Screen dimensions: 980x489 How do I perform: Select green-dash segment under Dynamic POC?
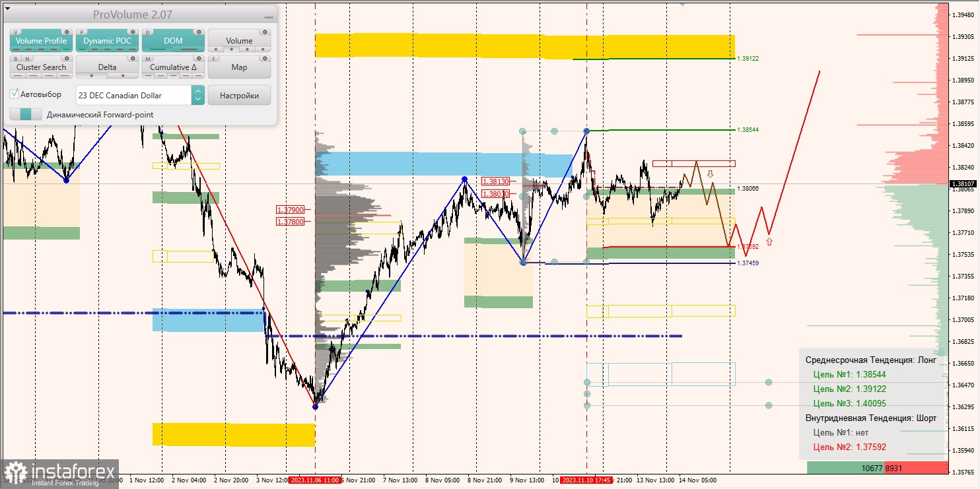pos(82,49)
